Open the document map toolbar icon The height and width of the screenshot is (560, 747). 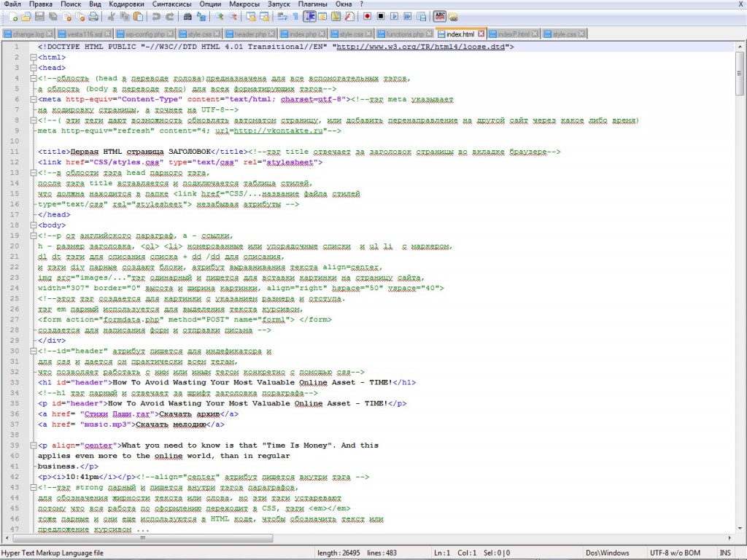coord(336,17)
